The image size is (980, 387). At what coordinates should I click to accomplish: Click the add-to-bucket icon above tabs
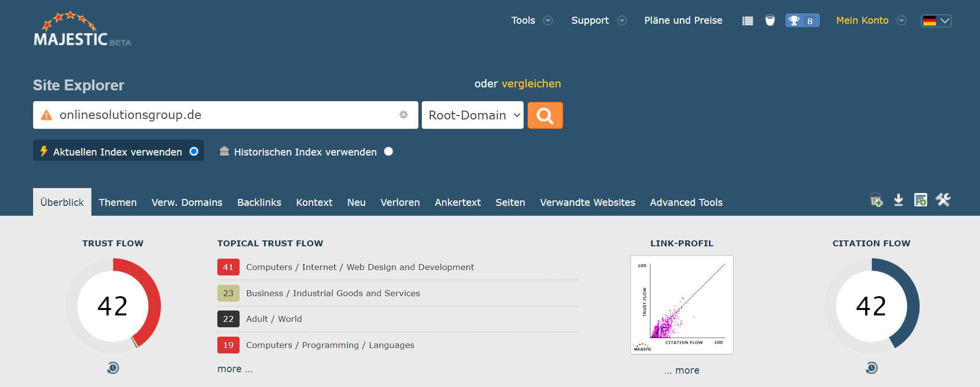(876, 200)
